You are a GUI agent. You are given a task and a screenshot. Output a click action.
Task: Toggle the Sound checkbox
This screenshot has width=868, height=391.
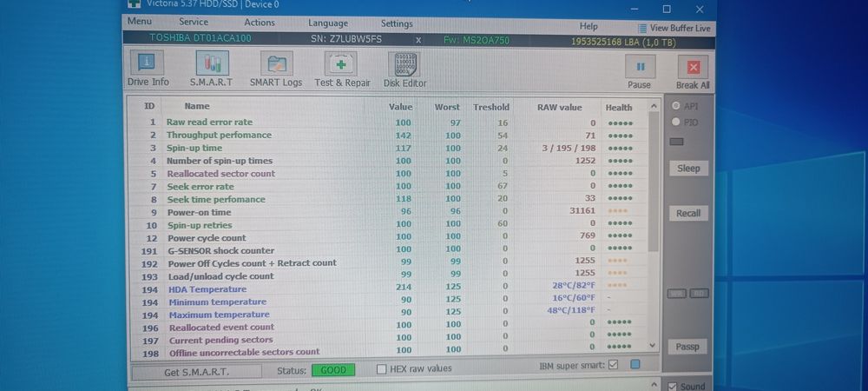click(672, 387)
